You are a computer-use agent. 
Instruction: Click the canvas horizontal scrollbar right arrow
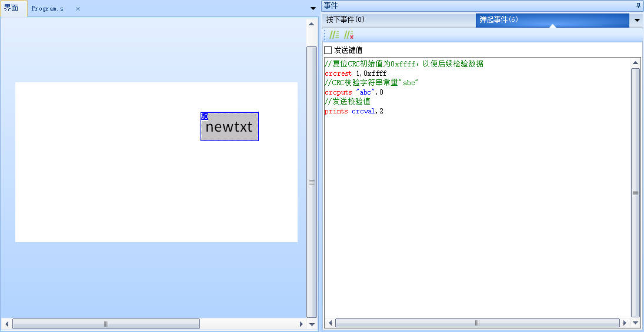click(x=301, y=324)
